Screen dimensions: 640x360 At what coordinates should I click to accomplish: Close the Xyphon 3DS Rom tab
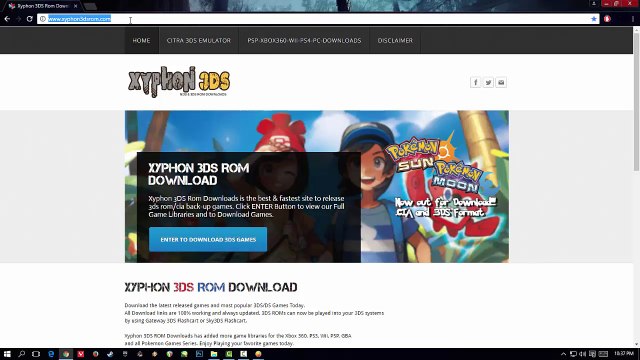pyautogui.click(x=76, y=6)
